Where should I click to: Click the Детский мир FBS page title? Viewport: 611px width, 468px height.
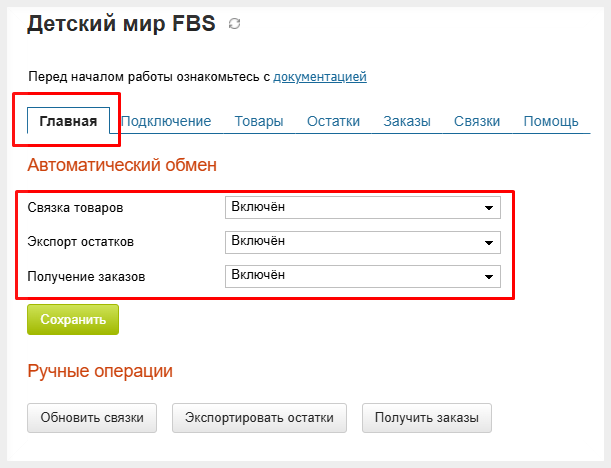pos(121,23)
